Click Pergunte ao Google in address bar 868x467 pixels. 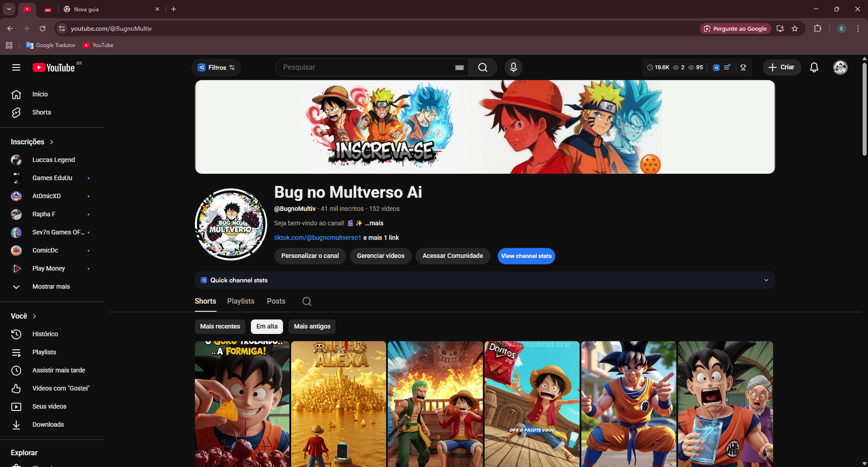point(736,28)
